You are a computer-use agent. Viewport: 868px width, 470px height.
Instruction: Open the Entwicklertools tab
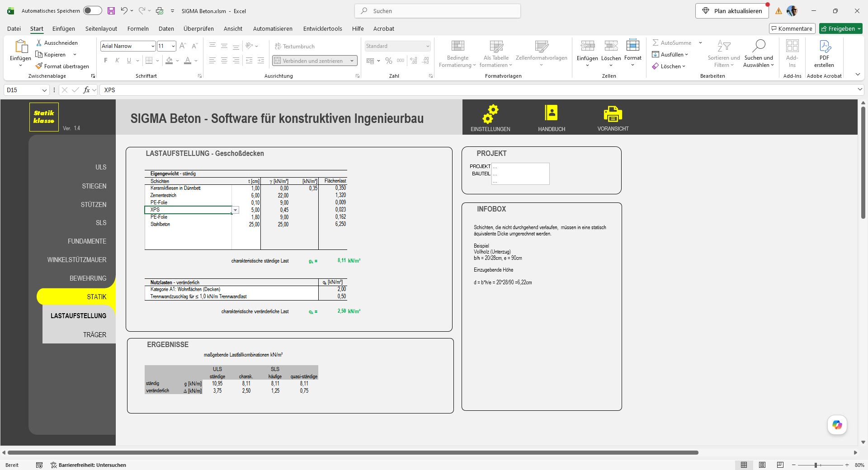coord(323,28)
